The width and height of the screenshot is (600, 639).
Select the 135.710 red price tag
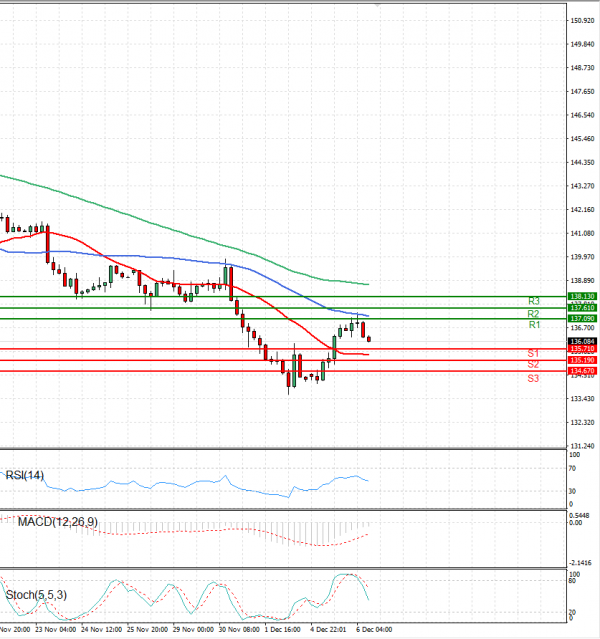(582, 349)
